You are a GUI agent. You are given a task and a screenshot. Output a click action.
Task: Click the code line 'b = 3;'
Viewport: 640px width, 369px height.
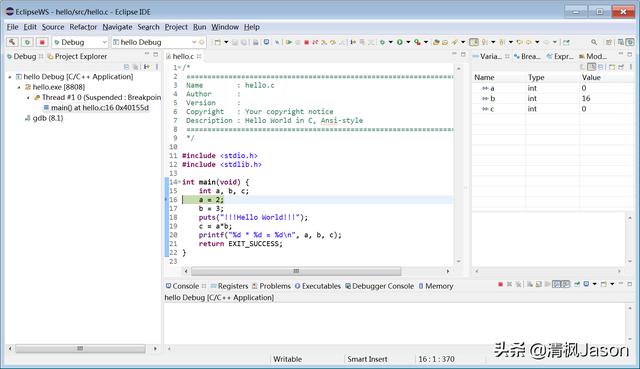(x=211, y=209)
